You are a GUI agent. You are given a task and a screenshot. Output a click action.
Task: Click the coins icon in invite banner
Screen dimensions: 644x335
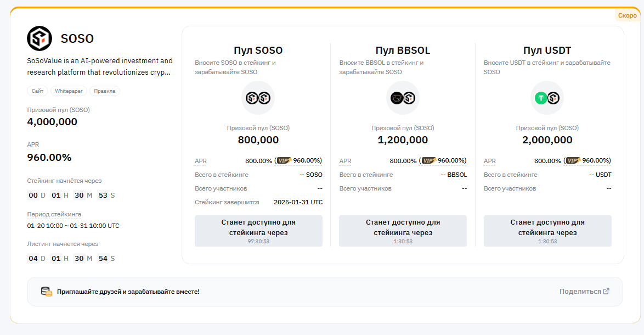pos(47,292)
